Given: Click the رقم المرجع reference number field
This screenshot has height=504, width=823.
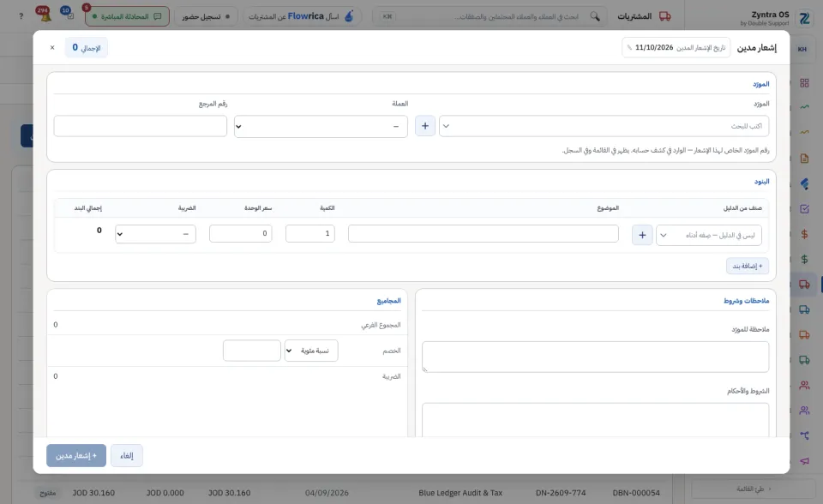Looking at the screenshot, I should [x=140, y=126].
